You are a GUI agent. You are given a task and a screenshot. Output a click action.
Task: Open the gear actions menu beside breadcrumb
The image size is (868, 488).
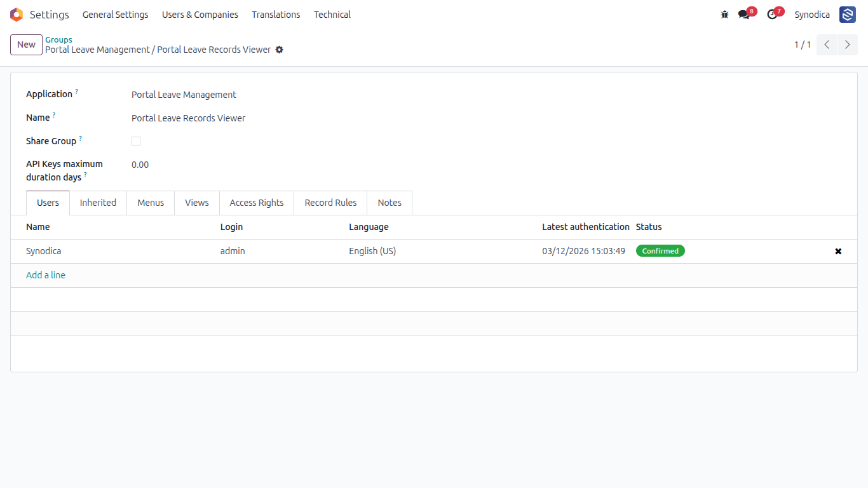[280, 50]
